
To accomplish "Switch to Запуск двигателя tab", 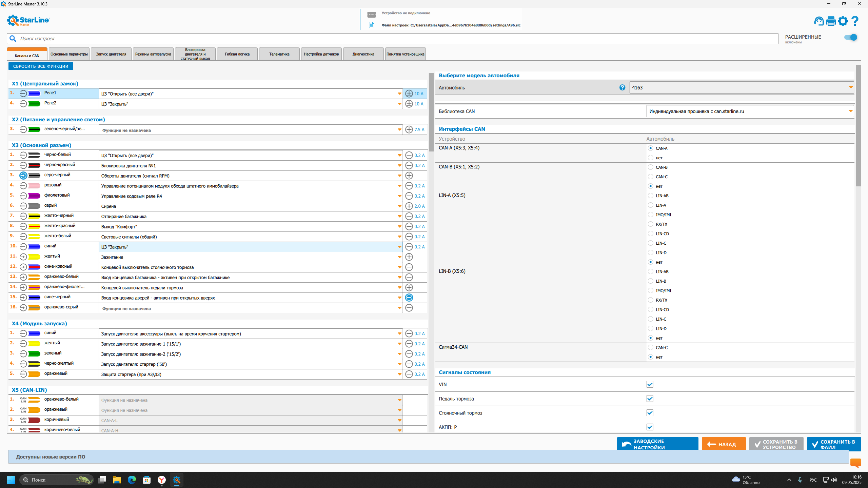I will 111,54.
